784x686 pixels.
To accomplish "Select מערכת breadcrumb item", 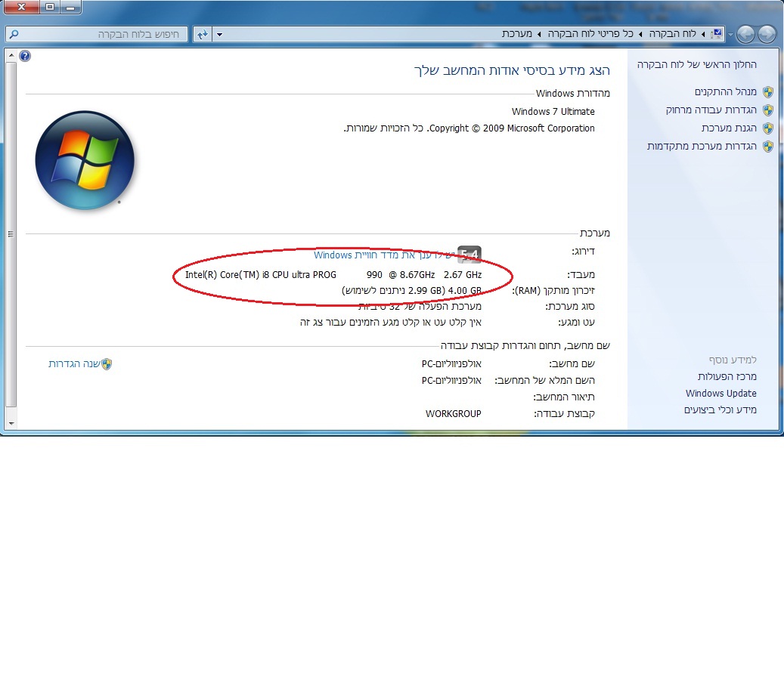I will [x=517, y=33].
